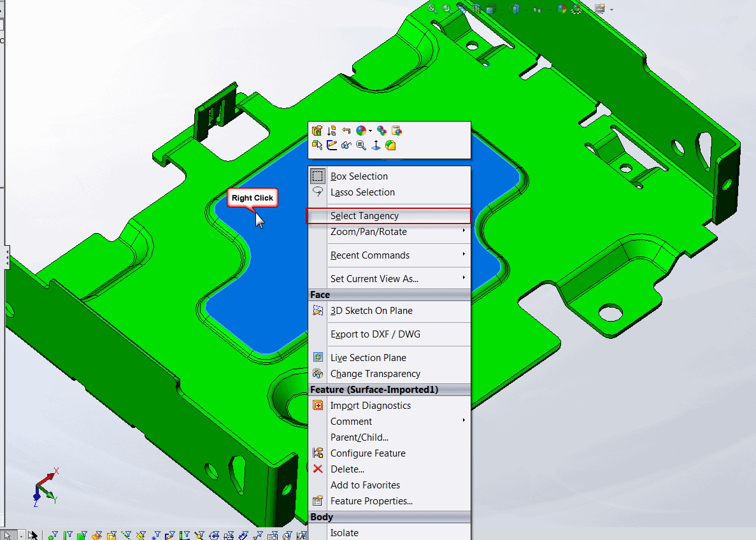The height and width of the screenshot is (540, 756).
Task: Choose Add to Favorites entry
Action: coord(390,485)
